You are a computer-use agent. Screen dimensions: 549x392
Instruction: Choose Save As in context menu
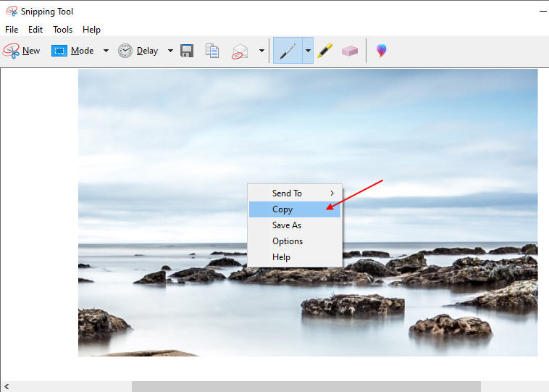(295, 225)
